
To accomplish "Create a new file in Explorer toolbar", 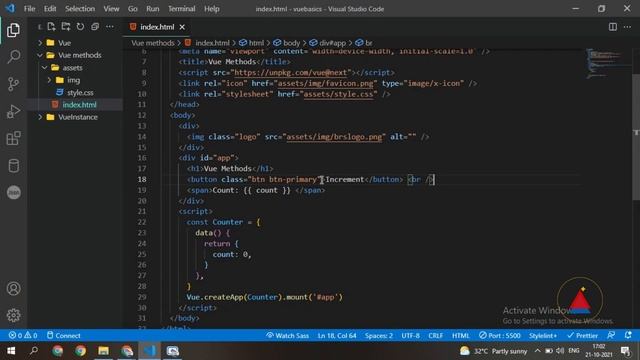I will (x=51, y=27).
